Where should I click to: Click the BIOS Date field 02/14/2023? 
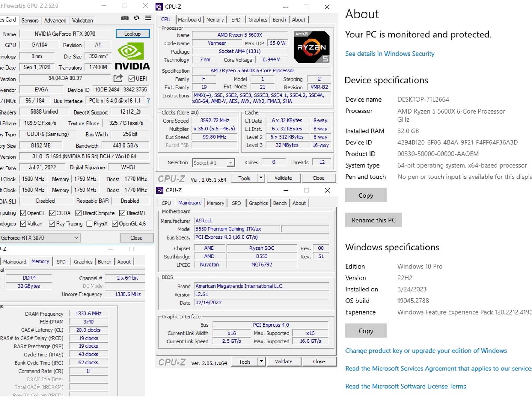click(261, 303)
